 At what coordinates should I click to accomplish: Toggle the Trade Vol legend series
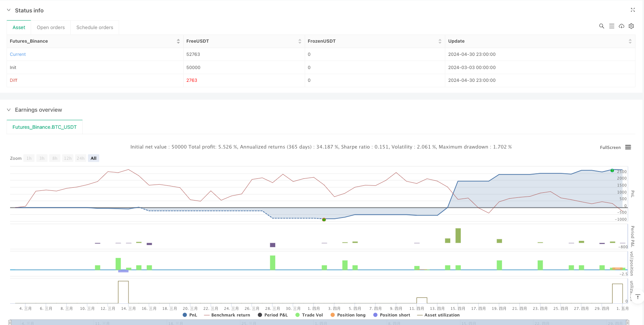pyautogui.click(x=309, y=315)
